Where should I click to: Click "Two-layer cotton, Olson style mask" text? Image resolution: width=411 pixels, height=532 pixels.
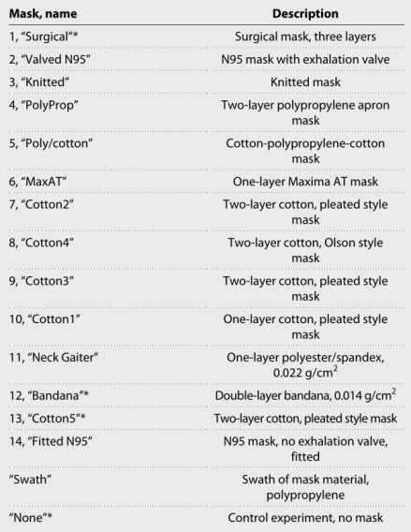click(x=305, y=250)
